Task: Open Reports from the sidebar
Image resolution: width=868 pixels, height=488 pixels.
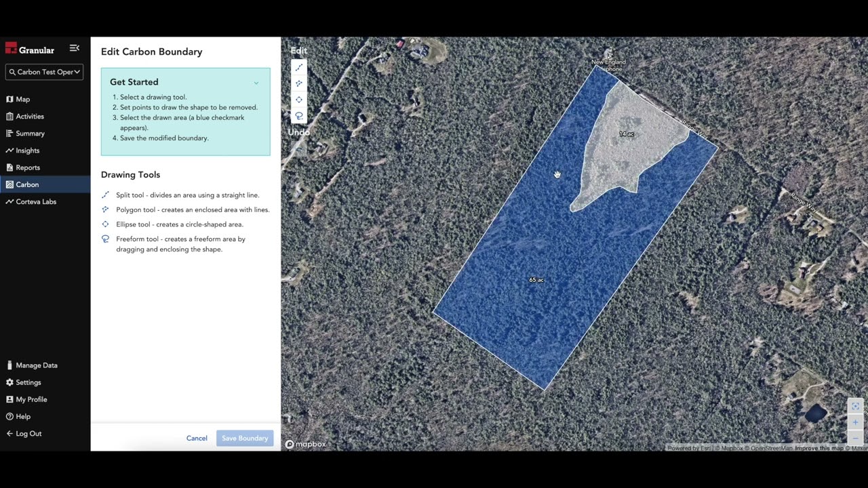Action: [x=45, y=167]
